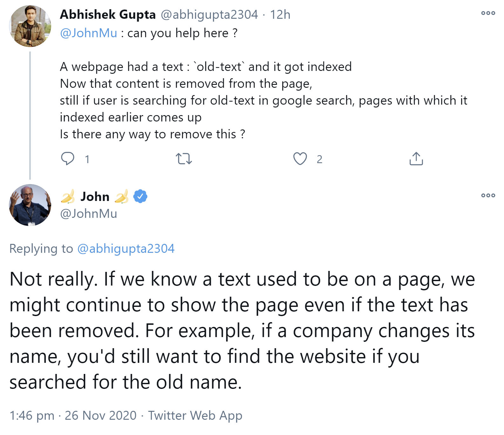Open the 12h timestamp on Abhishek's tweet
The width and height of the screenshot is (504, 435).
tap(280, 15)
